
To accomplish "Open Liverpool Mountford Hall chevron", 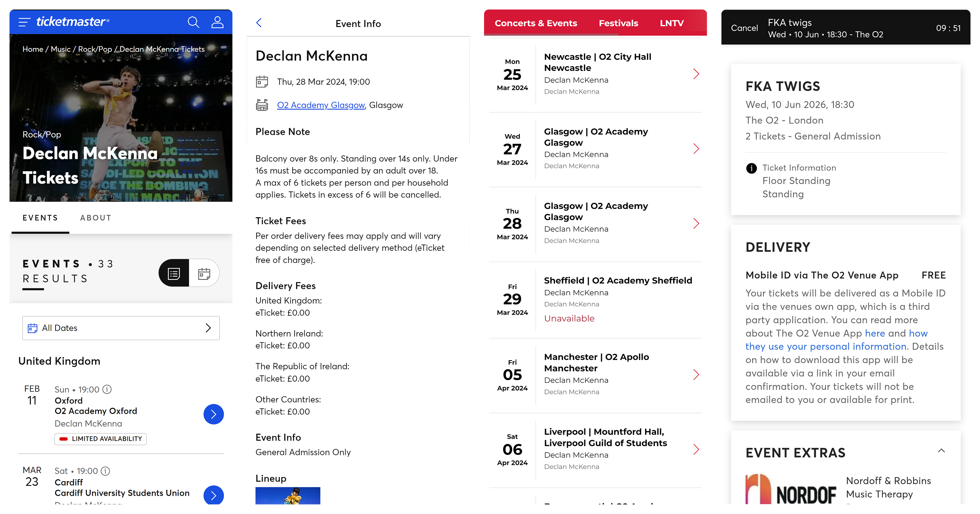I will 696,449.
